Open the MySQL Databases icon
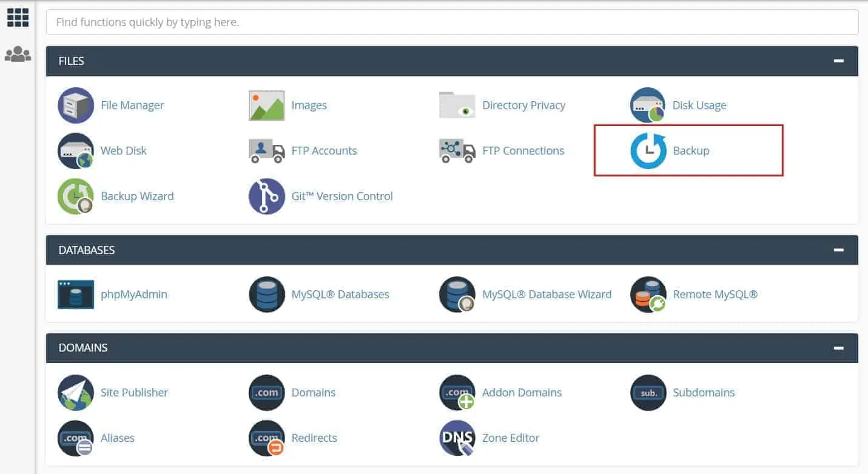 [x=267, y=295]
